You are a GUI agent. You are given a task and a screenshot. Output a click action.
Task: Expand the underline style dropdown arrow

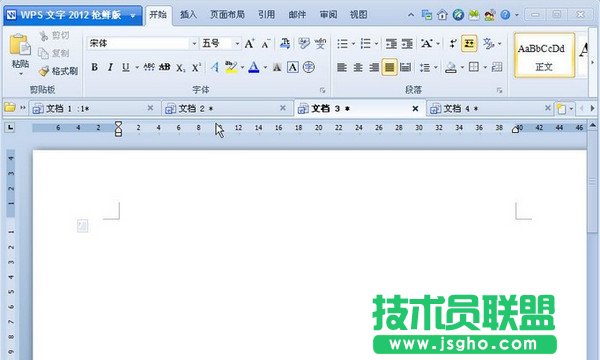(x=137, y=68)
